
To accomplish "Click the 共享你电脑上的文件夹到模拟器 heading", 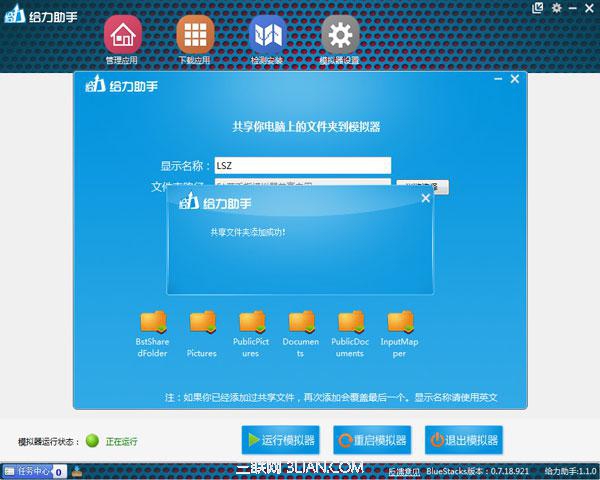I will click(x=306, y=127).
